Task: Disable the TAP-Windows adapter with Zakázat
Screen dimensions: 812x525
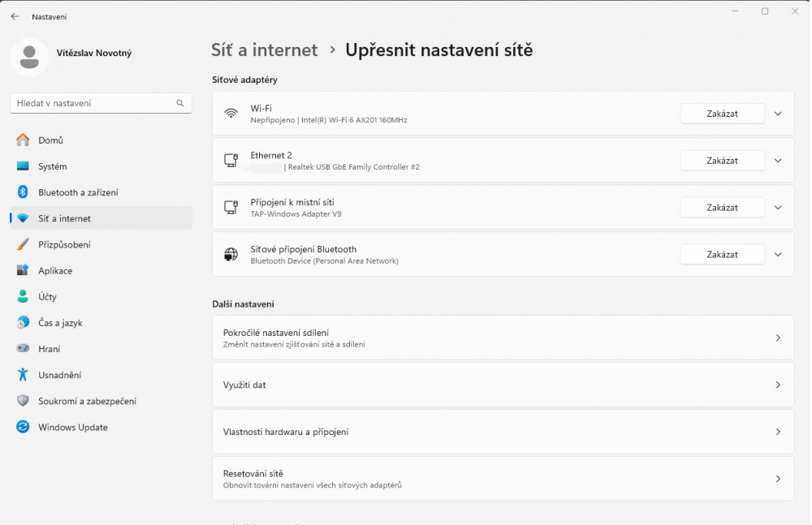Action: point(722,208)
